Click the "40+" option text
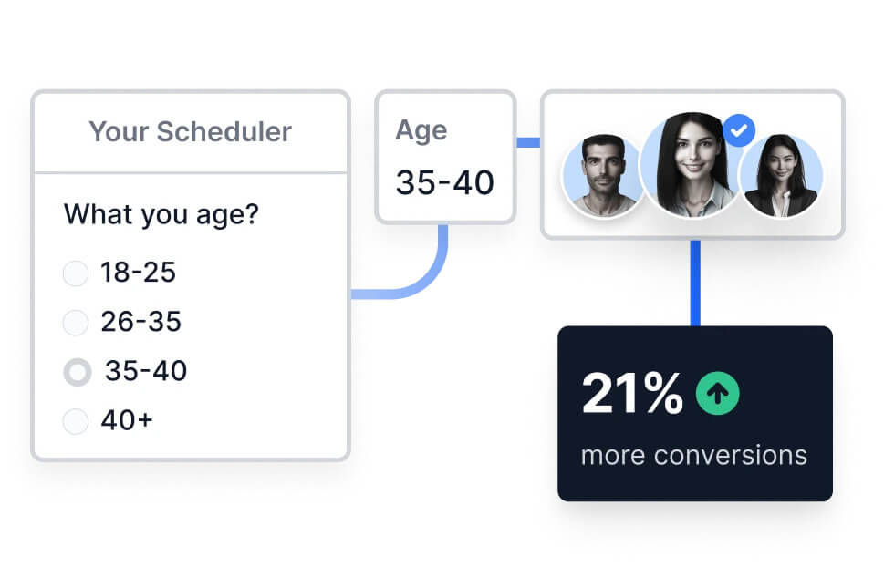884x588 pixels. pyautogui.click(x=127, y=421)
